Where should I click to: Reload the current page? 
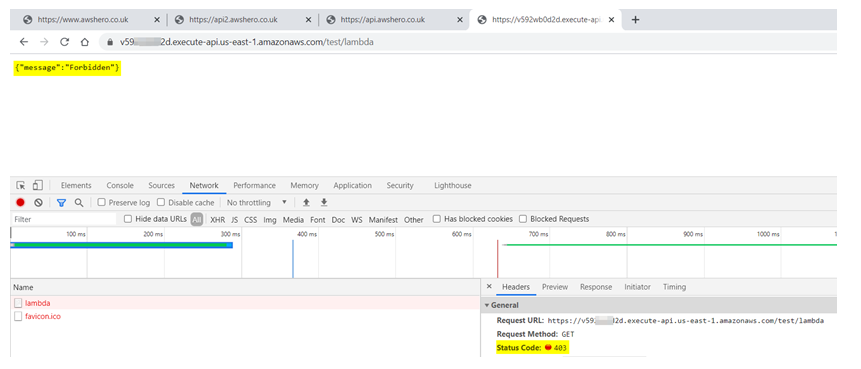64,42
